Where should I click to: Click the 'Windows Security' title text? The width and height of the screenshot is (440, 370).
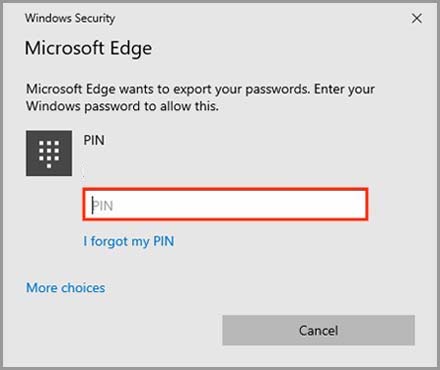[70, 18]
